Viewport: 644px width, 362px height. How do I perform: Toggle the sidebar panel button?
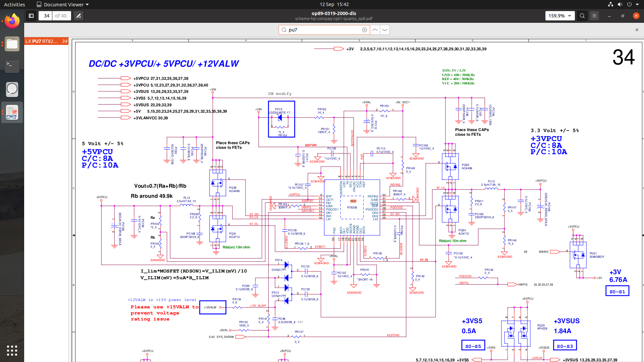pos(31,16)
